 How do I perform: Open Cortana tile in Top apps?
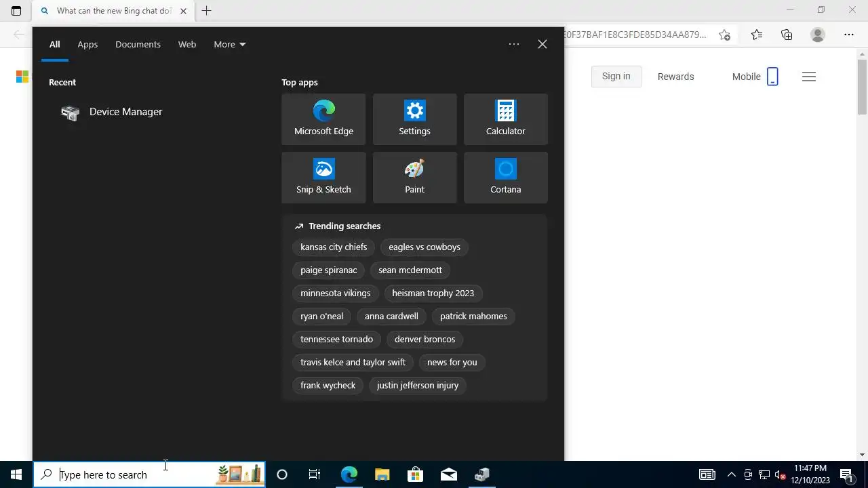(505, 178)
